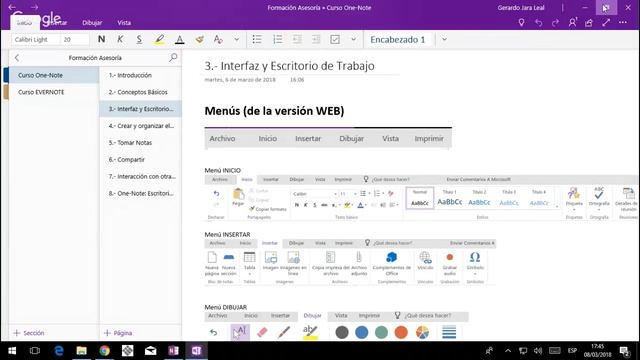Launch Microsoft Edge from the taskbar
The height and width of the screenshot is (360, 640).
59,351
